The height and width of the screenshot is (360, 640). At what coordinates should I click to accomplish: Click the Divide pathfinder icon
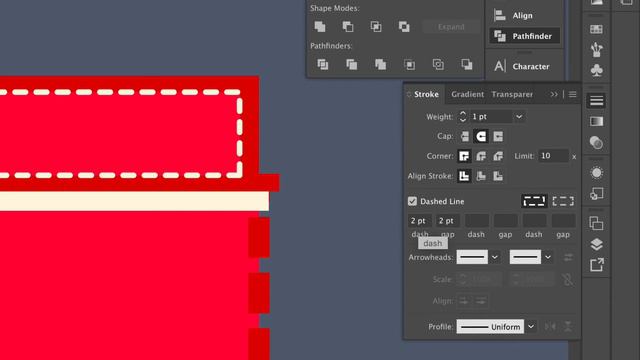[323, 64]
